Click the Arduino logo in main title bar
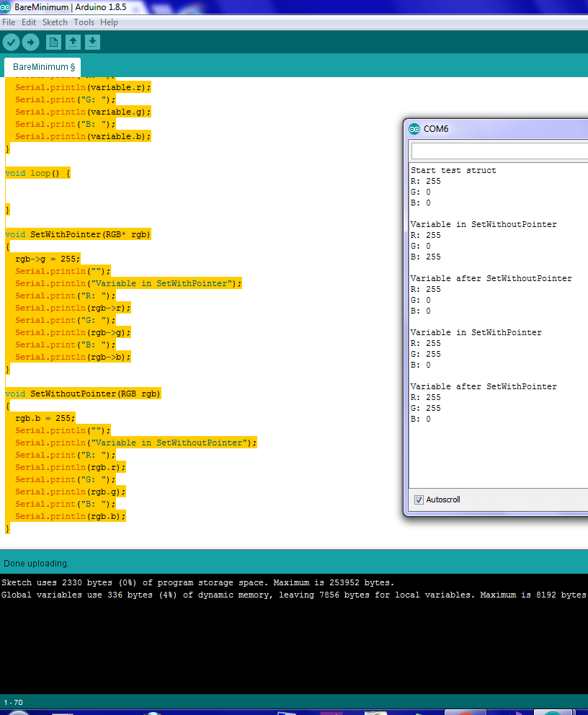The height and width of the screenshot is (715, 588). [x=5, y=6]
